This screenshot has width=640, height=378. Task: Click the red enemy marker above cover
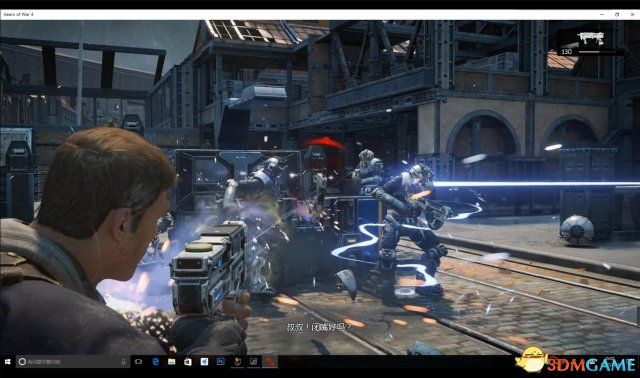click(325, 143)
